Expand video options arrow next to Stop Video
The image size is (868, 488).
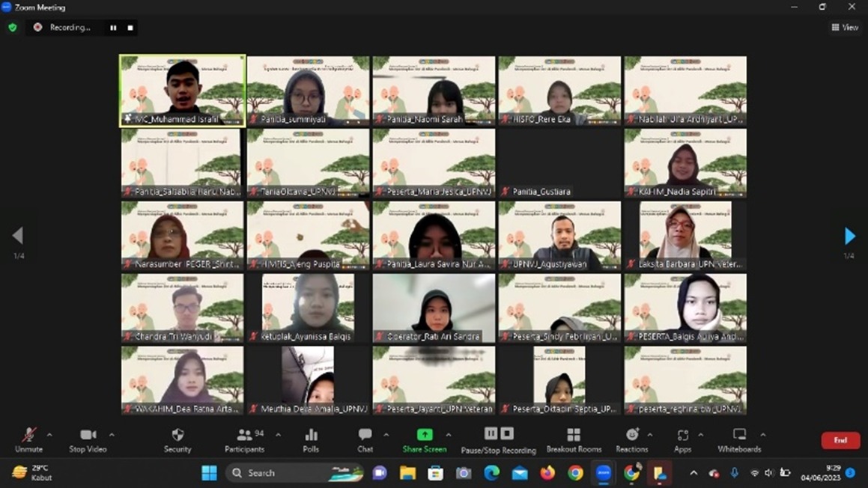[112, 435]
